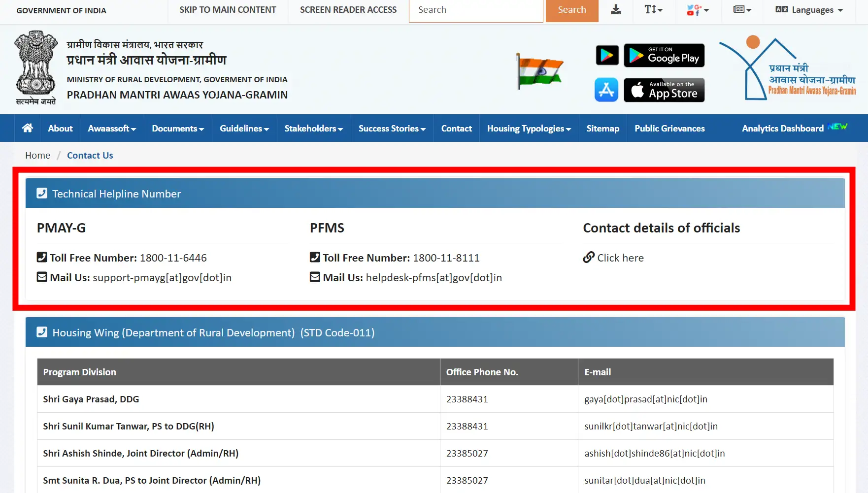
Task: Open the social media links dropdown
Action: (x=698, y=10)
